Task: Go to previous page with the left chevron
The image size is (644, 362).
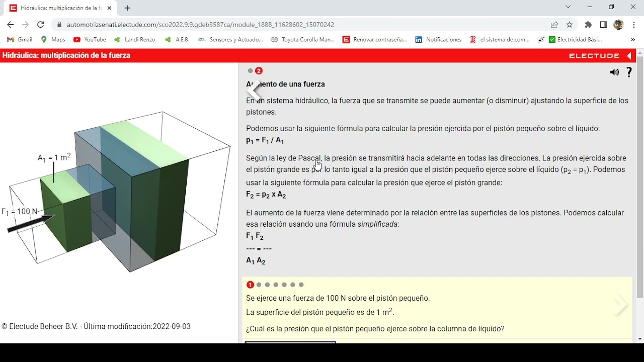Action: click(255, 92)
